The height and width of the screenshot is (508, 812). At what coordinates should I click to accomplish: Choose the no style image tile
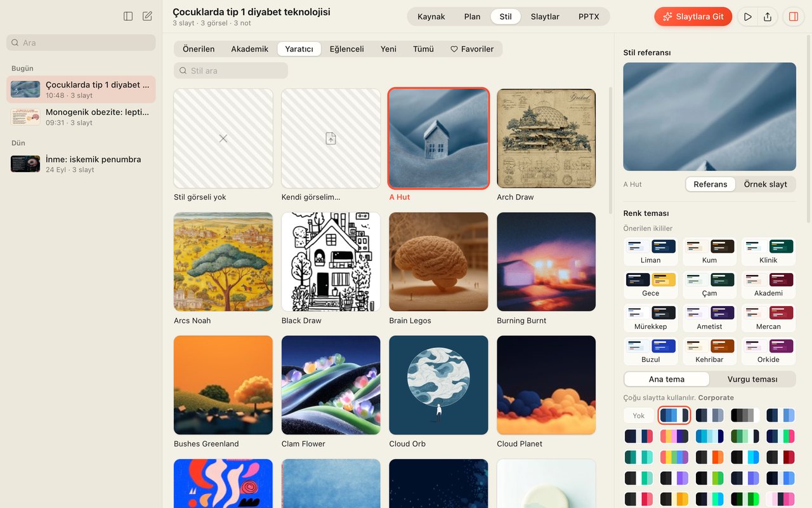pos(223,138)
